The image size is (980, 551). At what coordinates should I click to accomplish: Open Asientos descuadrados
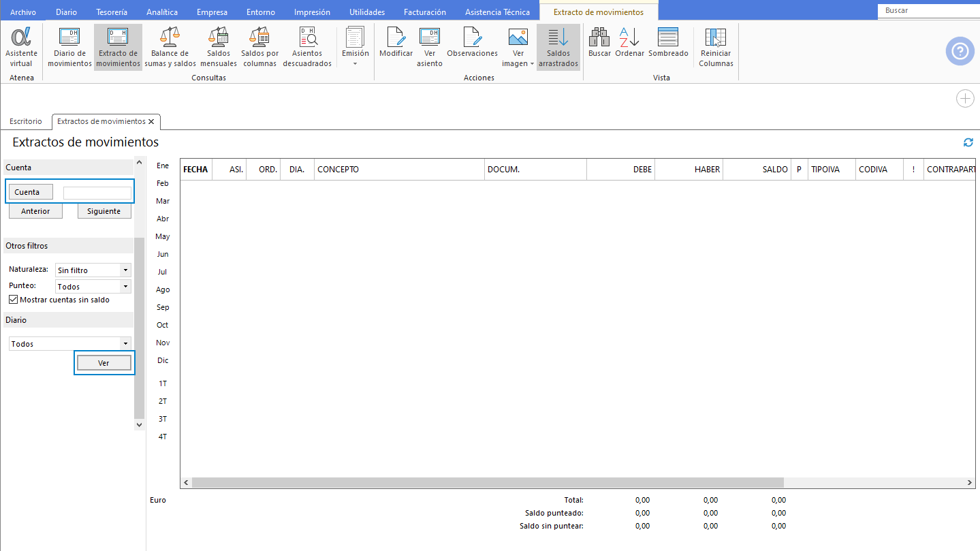307,47
